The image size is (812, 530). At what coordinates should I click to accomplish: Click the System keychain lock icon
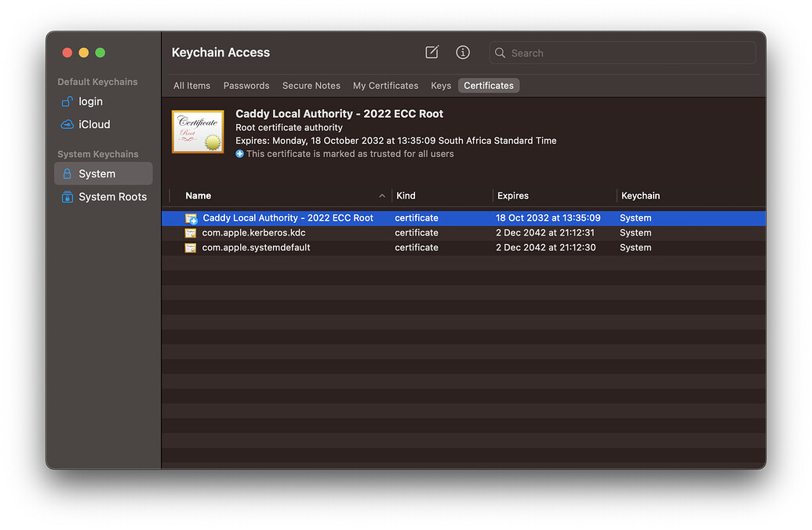pyautogui.click(x=69, y=174)
